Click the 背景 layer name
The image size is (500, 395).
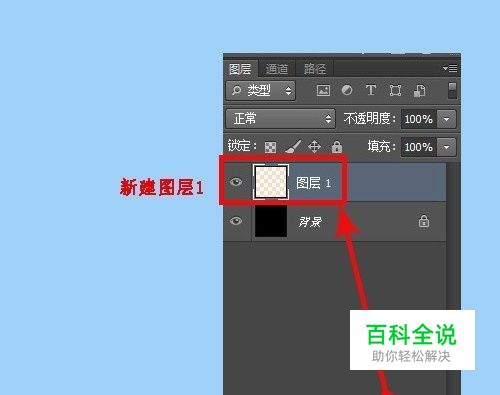[x=310, y=221]
